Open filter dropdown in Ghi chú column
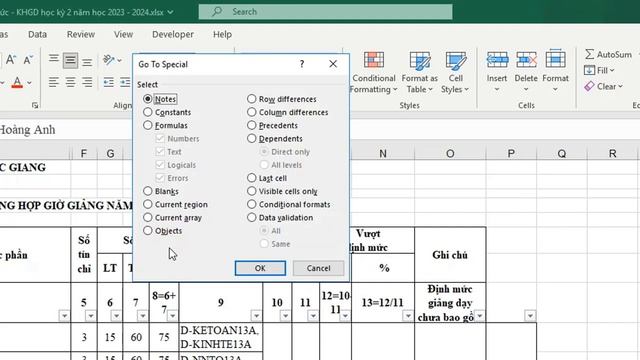Screen dimensions: 640x360 pyautogui.click(x=480, y=316)
